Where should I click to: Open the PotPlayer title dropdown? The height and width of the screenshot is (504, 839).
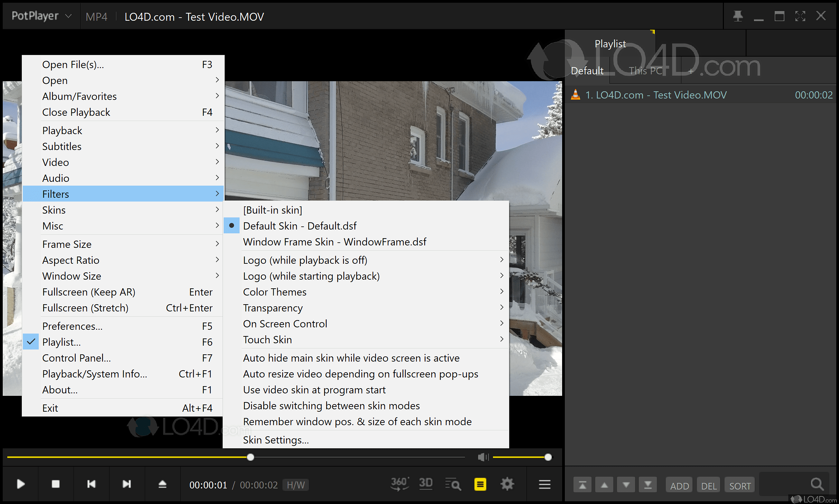(41, 16)
